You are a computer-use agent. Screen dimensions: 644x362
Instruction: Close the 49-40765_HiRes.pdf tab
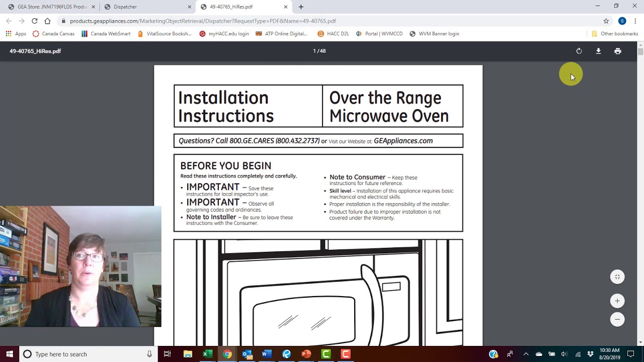coord(285,7)
